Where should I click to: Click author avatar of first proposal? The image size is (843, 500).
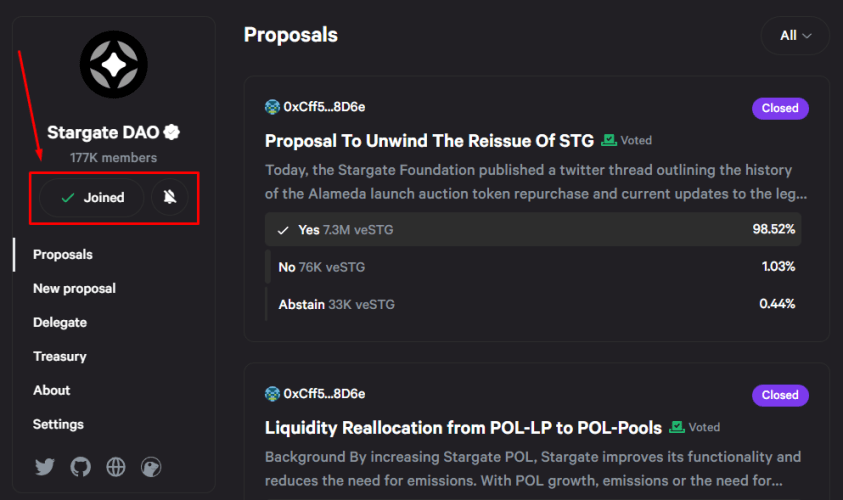pos(273,107)
